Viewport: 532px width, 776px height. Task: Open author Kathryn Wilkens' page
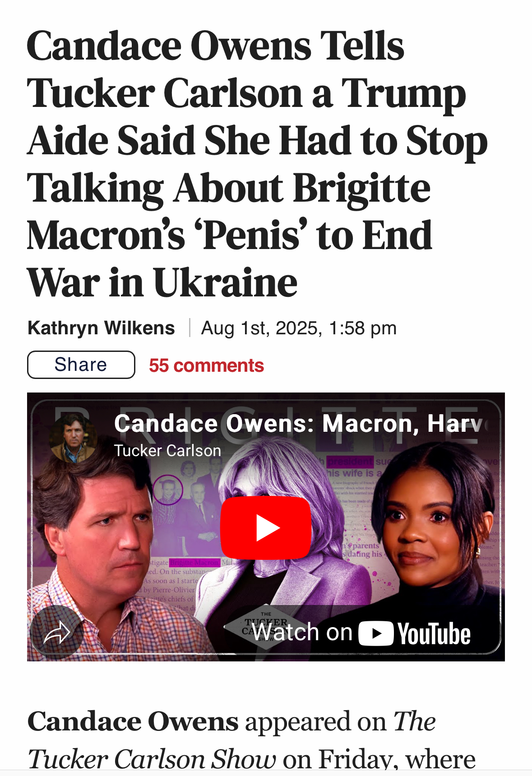point(101,328)
